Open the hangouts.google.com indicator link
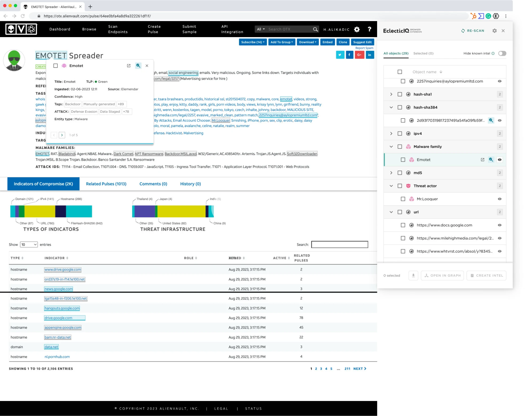 point(62,308)
